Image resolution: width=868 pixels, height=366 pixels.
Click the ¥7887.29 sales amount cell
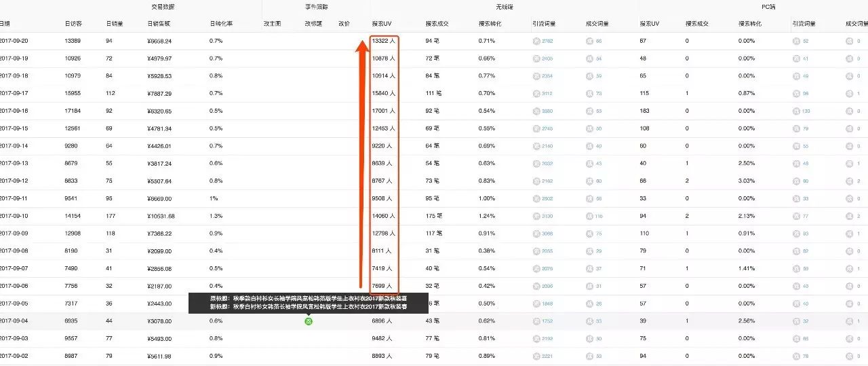(159, 94)
